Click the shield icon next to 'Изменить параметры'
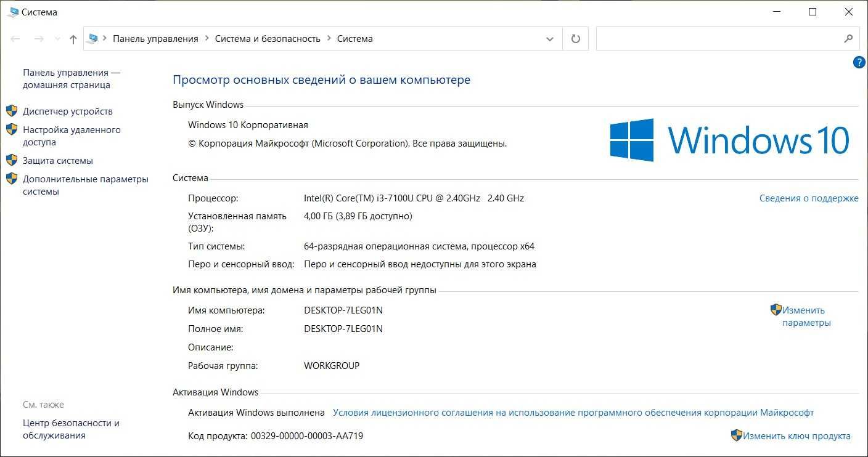Screen dimensions: 868x457 click(776, 310)
